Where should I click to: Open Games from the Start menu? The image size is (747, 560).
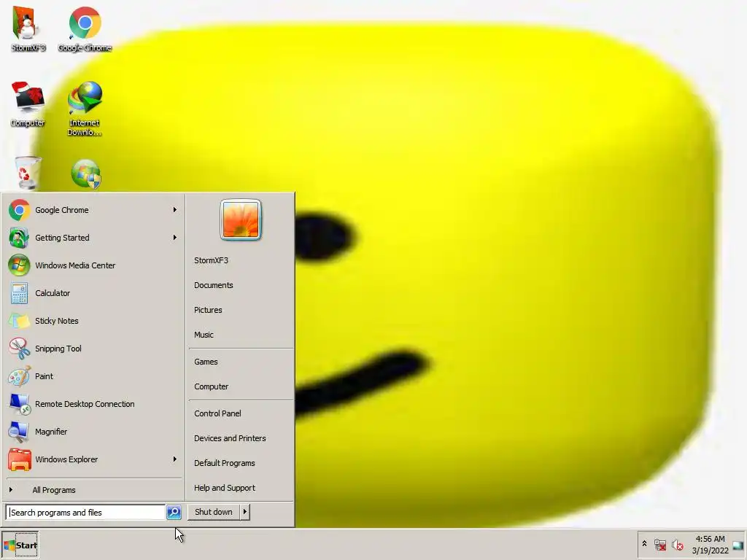click(206, 362)
